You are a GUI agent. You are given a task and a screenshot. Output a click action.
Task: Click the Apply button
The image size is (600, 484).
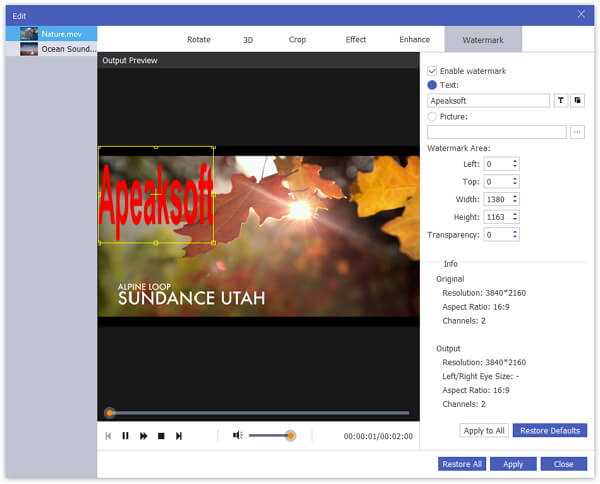coord(513,464)
